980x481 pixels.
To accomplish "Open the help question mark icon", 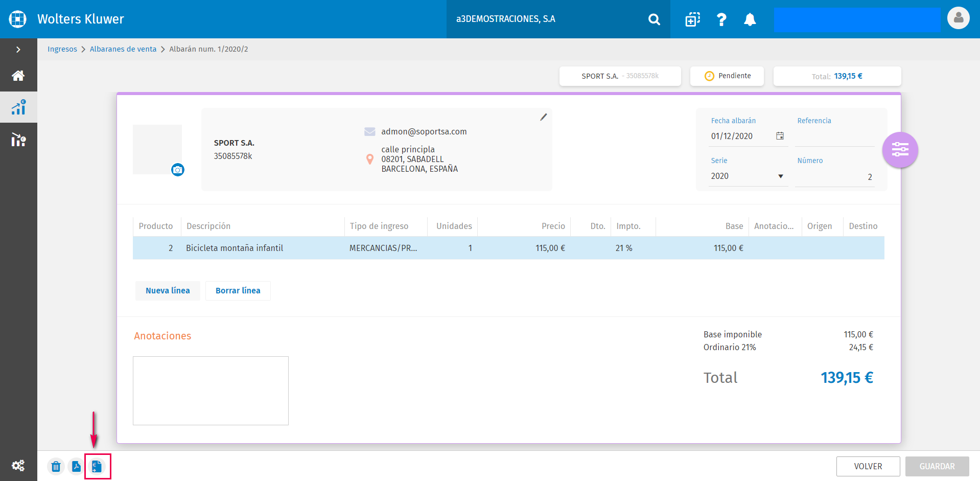I will pyautogui.click(x=721, y=19).
